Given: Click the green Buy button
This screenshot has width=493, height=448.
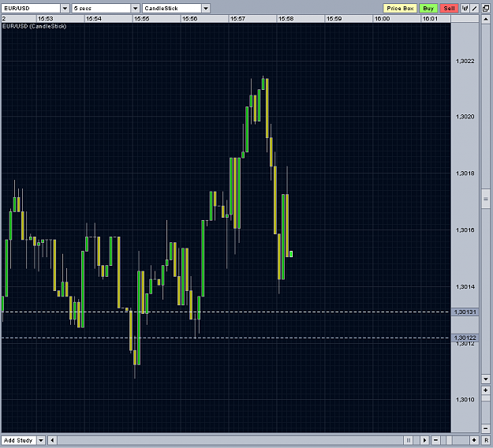Looking at the screenshot, I should pos(428,9).
